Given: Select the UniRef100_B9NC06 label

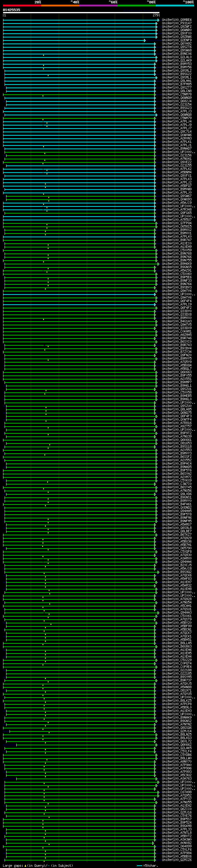Looking at the screenshot, I should (x=177, y=54).
